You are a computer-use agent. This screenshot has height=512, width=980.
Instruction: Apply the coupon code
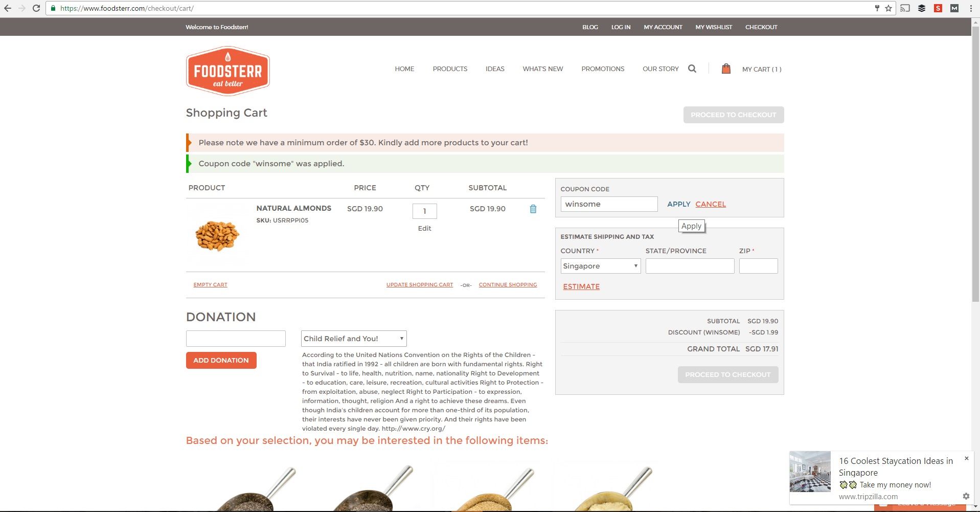(679, 204)
